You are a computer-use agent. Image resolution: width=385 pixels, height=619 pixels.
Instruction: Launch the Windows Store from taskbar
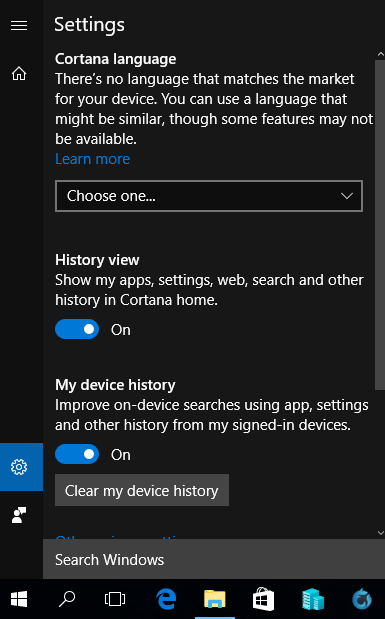tap(263, 599)
